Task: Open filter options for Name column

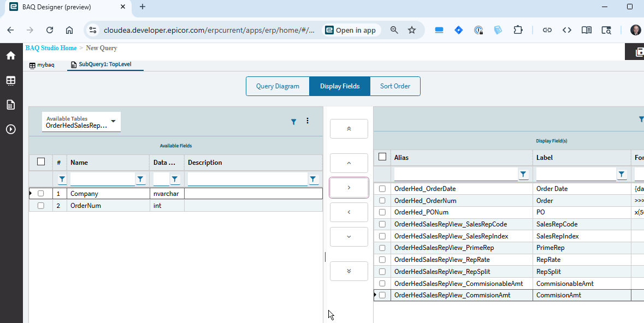Action: click(140, 179)
